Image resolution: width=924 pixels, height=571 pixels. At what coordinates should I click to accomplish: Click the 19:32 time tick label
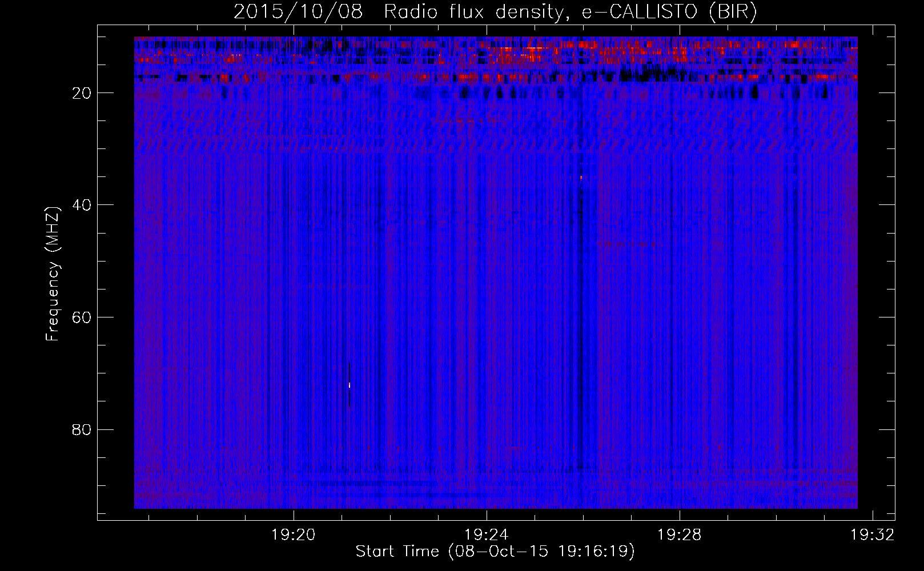pyautogui.click(x=873, y=535)
